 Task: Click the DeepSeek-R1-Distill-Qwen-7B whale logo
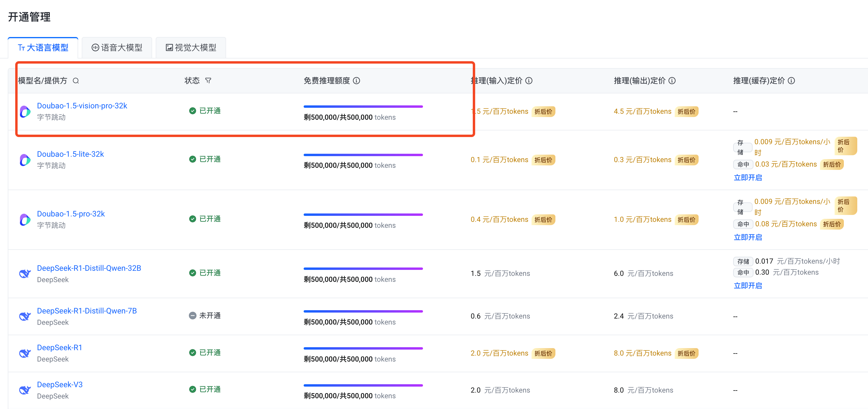click(x=25, y=316)
